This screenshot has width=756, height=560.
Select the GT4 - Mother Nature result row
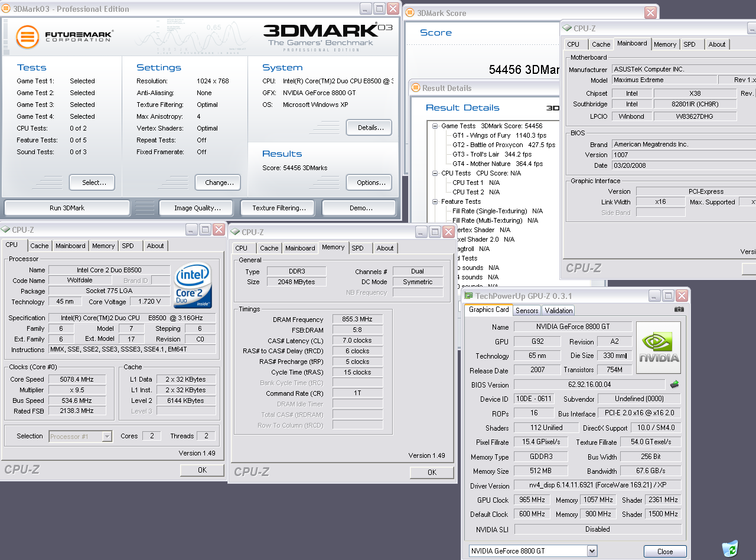click(x=497, y=164)
